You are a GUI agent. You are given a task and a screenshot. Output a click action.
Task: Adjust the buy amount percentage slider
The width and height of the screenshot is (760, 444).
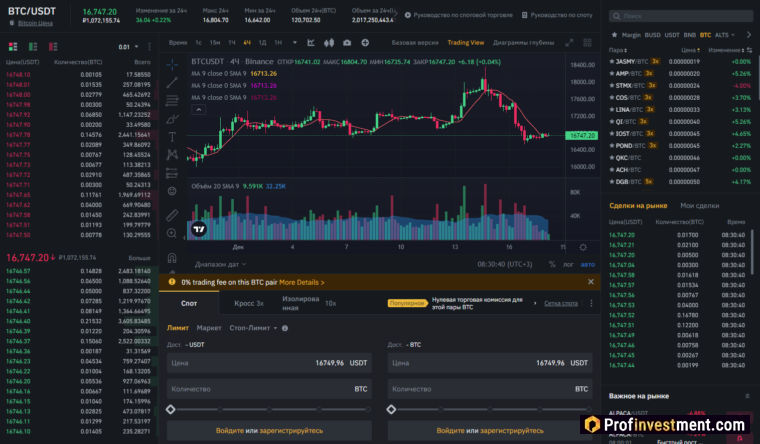point(269,410)
